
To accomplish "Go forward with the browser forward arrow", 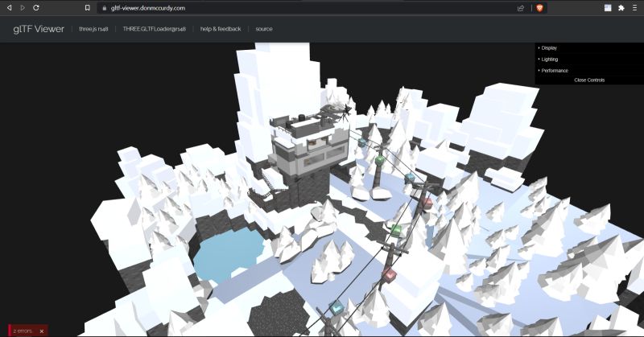I will 23,8.
